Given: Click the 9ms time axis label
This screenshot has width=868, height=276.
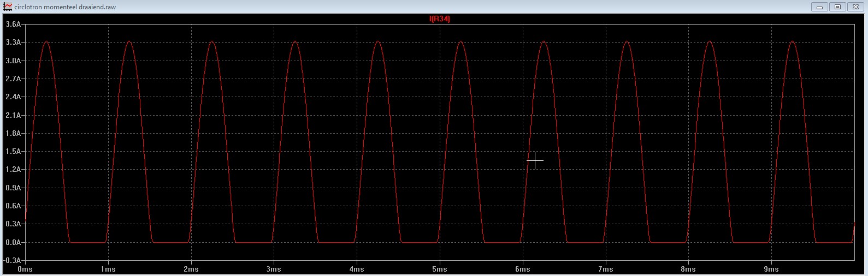Looking at the screenshot, I should 771,269.
